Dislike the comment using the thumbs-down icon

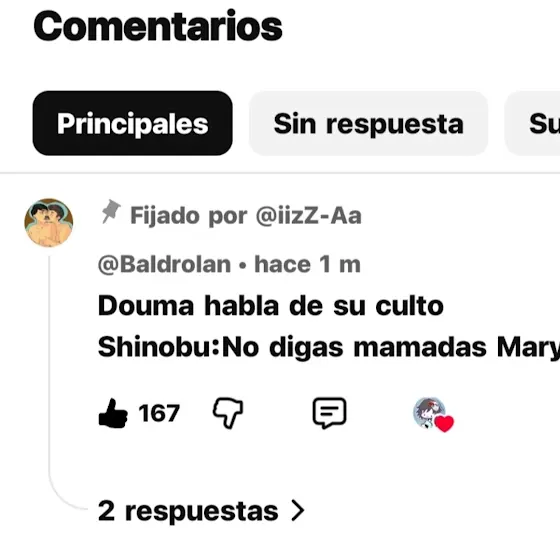[x=228, y=413]
